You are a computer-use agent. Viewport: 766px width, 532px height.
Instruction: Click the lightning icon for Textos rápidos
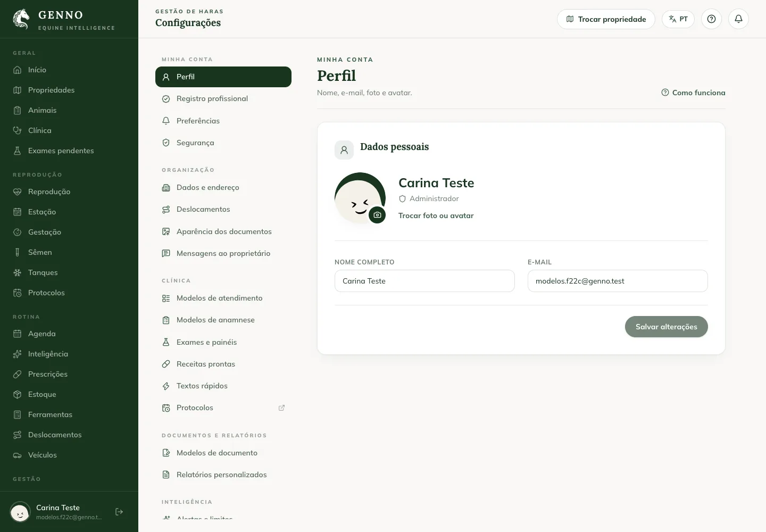pyautogui.click(x=166, y=386)
